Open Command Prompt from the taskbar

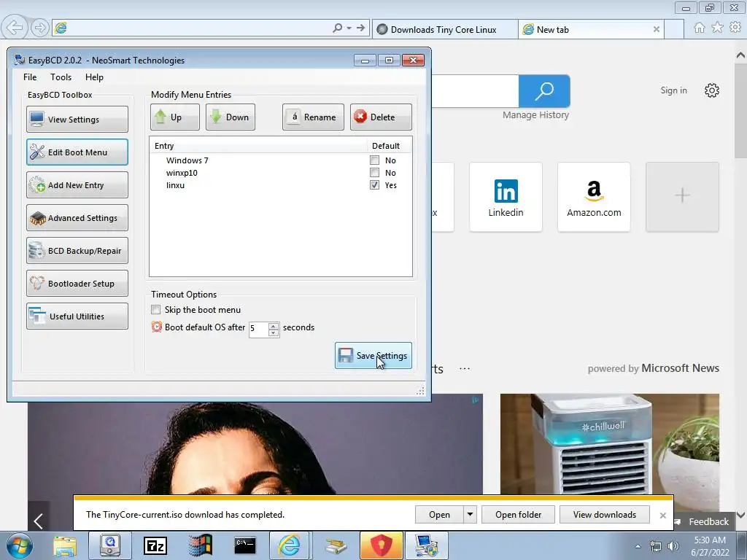[x=245, y=545]
